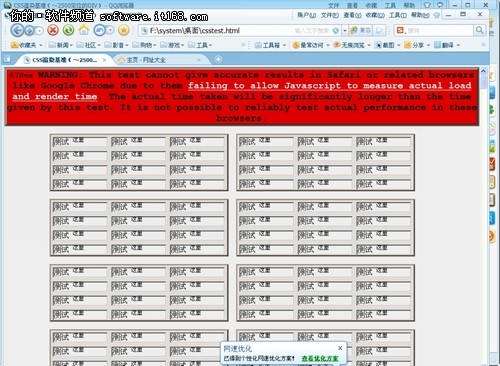Click the 查看优化方案 link in popup
The height and width of the screenshot is (366, 500).
coord(320,358)
